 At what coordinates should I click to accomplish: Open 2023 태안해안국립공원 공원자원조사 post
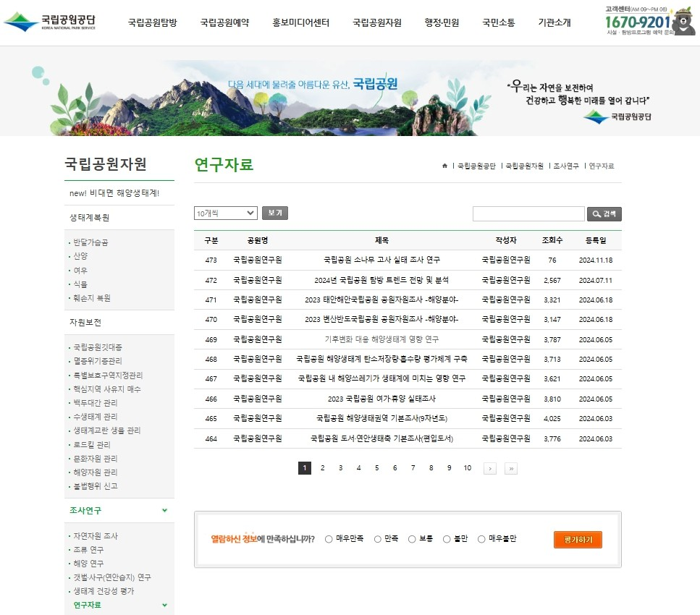click(381, 300)
